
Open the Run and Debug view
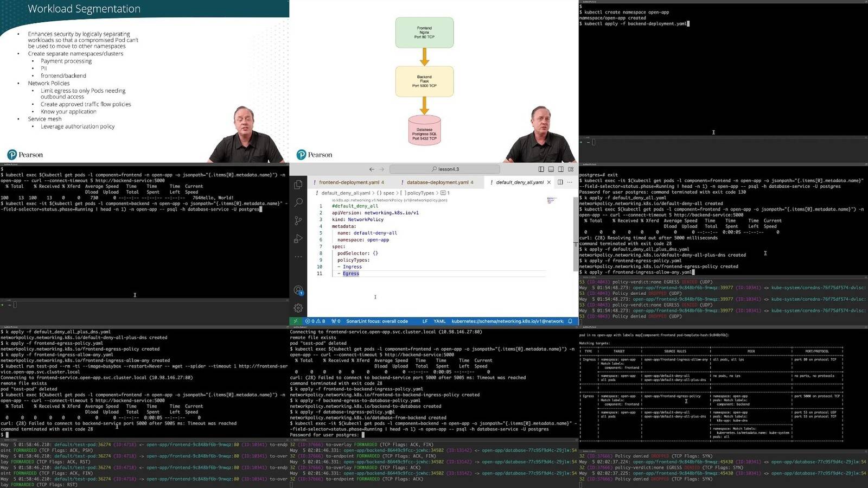tap(298, 239)
